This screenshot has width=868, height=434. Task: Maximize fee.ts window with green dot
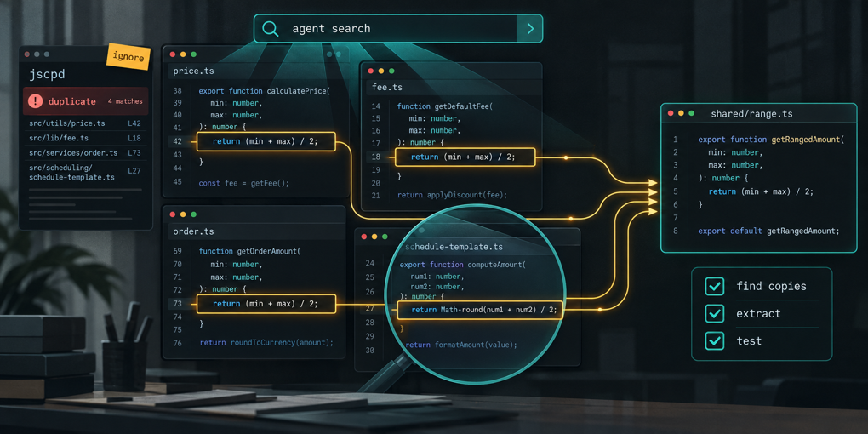(392, 71)
